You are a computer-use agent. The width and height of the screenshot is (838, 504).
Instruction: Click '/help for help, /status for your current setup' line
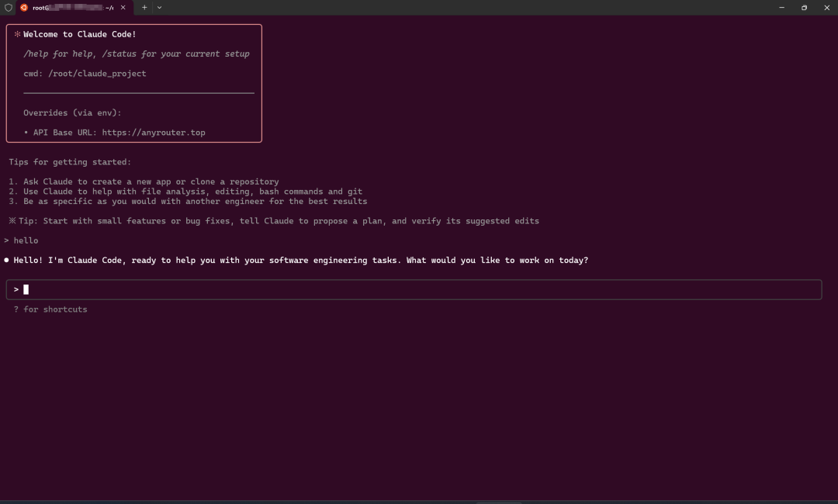click(137, 54)
